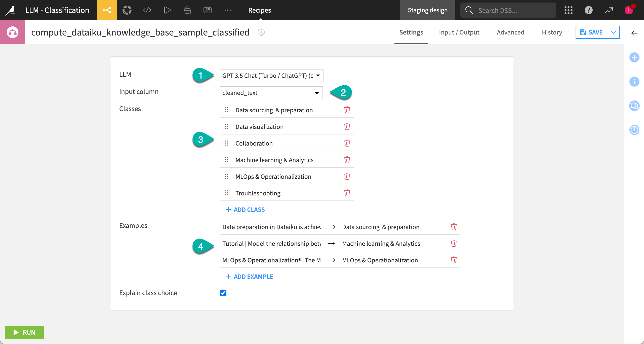Click the recipe title text
644x344 pixels.
click(140, 32)
